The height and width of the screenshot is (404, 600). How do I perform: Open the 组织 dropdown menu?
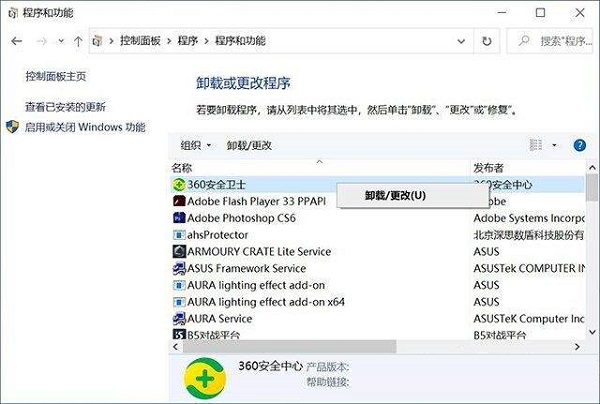196,145
